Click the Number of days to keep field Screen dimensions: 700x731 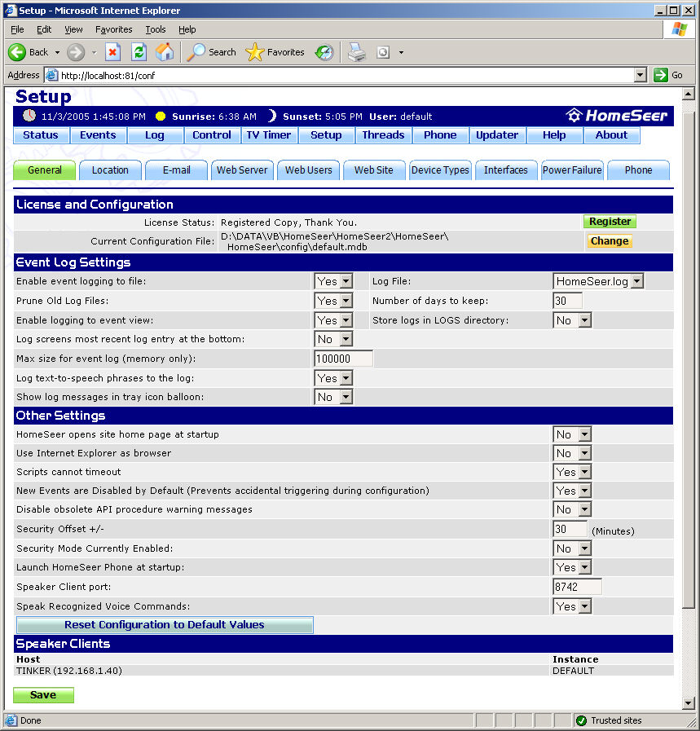click(x=567, y=301)
